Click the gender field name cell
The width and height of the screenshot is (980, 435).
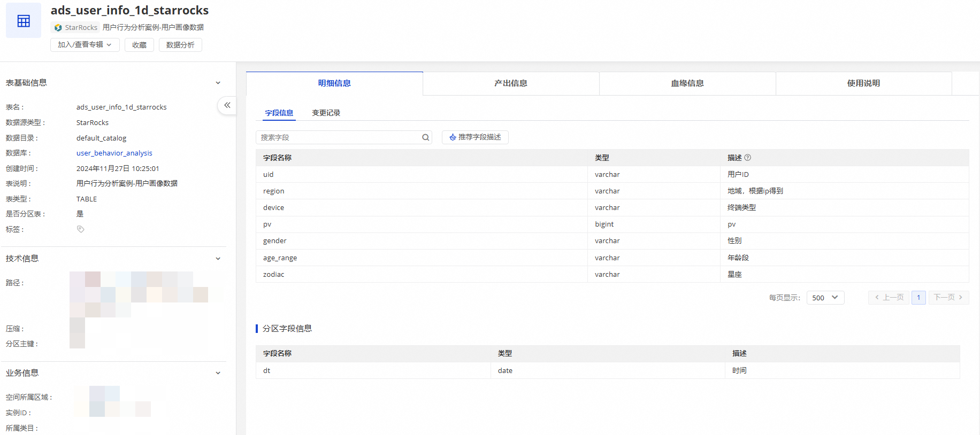(422, 241)
